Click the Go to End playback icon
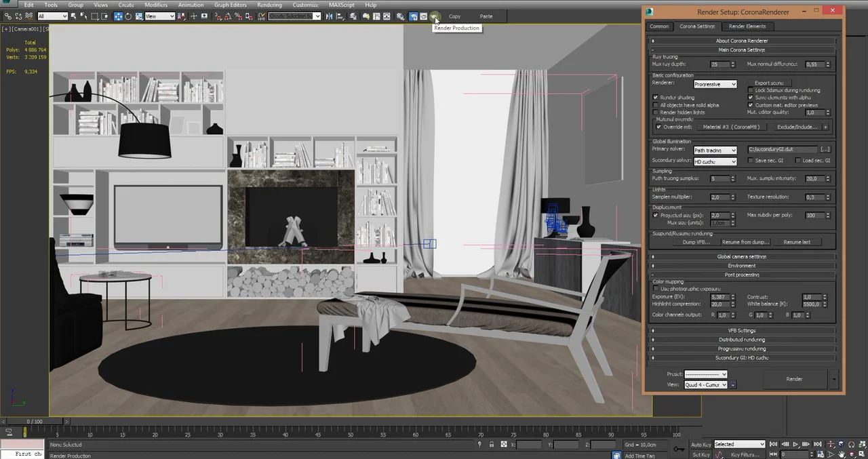This screenshot has height=459, width=868. (817, 444)
